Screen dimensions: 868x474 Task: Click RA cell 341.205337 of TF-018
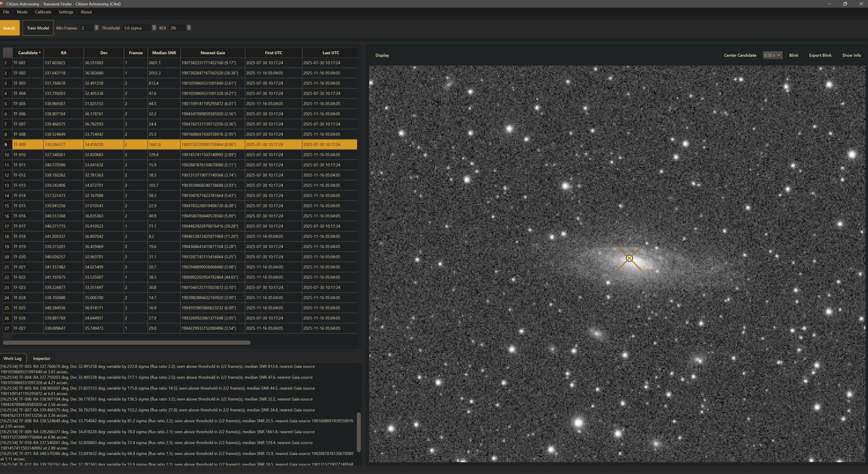coord(64,236)
